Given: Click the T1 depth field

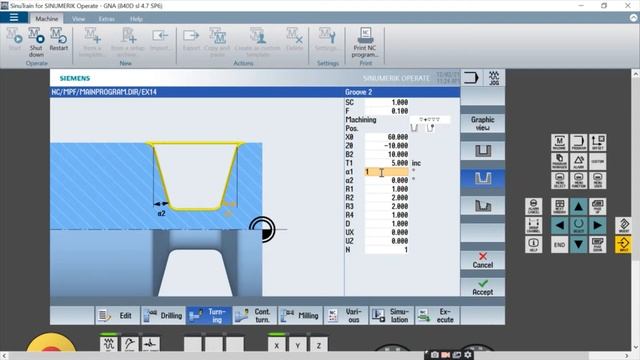Looking at the screenshot, I should 387,163.
